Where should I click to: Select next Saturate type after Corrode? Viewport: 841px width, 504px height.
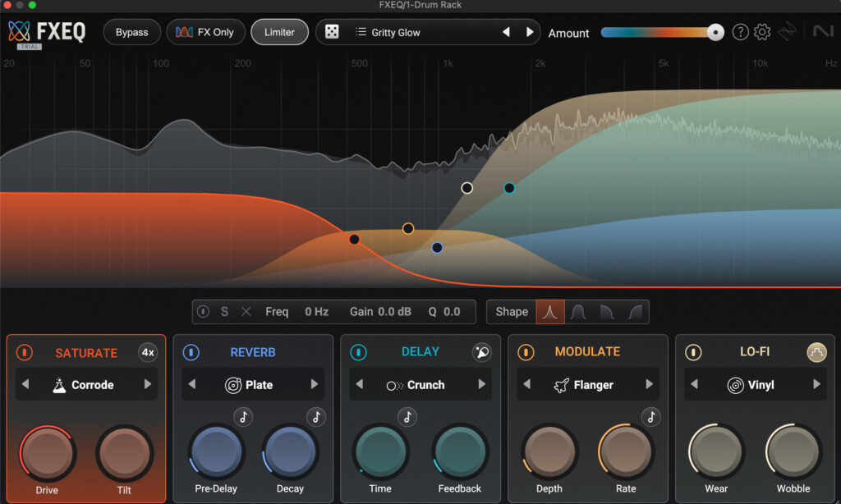[148, 384]
